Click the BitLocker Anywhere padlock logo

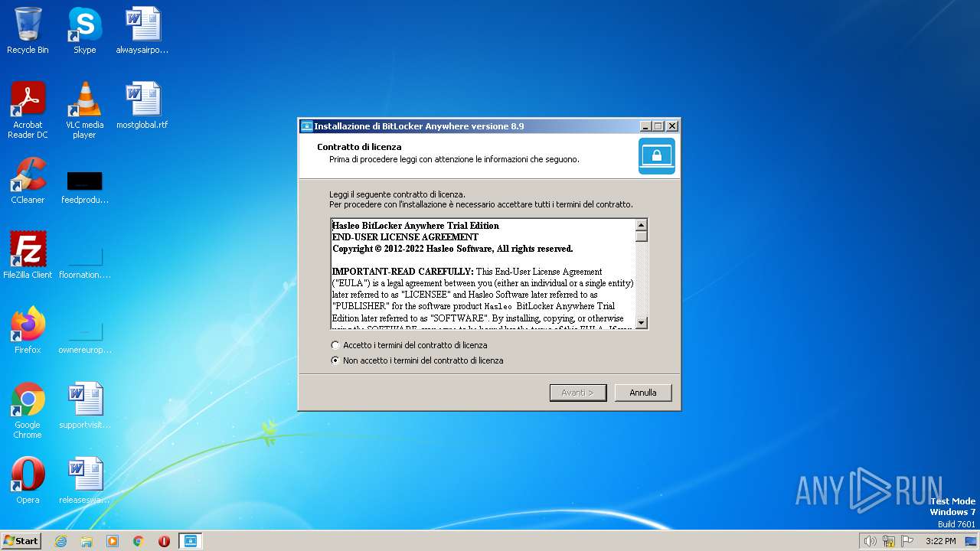click(657, 156)
